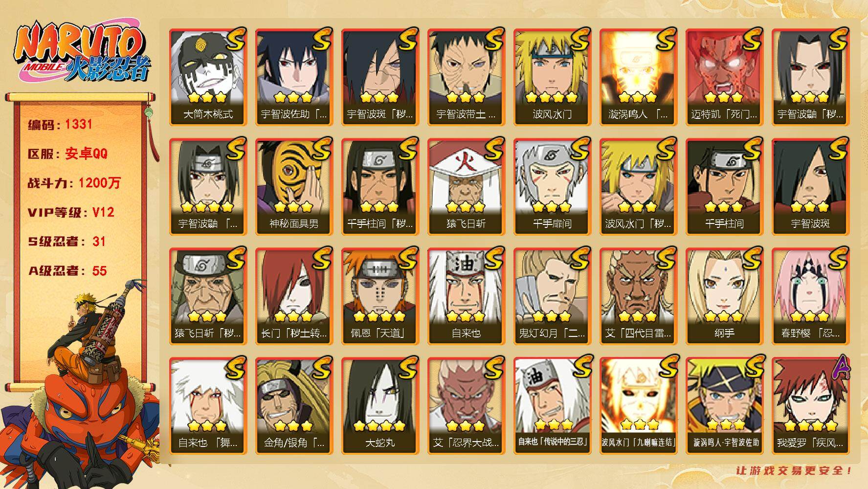Open the 波风水门 four-star card in top row
Screen dimensions: 868x489
[552, 77]
